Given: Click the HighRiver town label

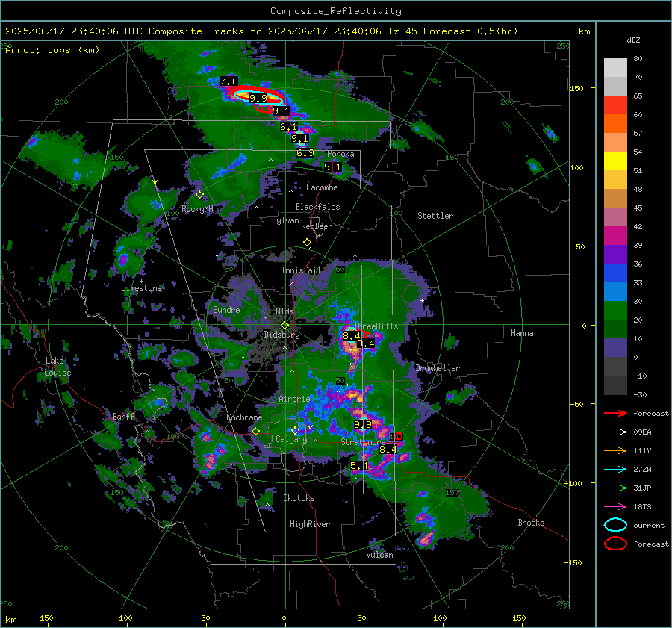Looking at the screenshot, I should point(310,524).
